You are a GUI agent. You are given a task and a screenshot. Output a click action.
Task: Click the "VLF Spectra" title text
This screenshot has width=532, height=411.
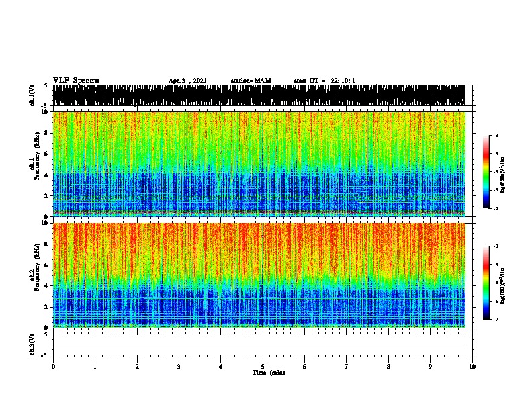click(76, 81)
